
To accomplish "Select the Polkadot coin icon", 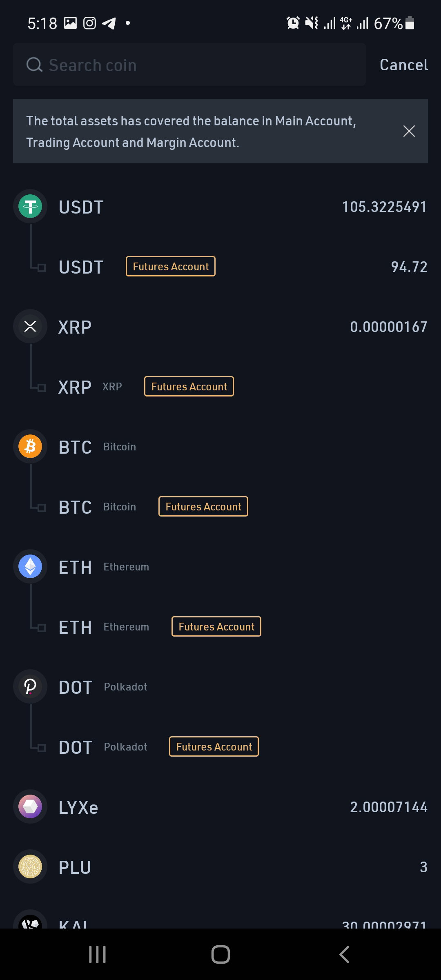I will (30, 686).
